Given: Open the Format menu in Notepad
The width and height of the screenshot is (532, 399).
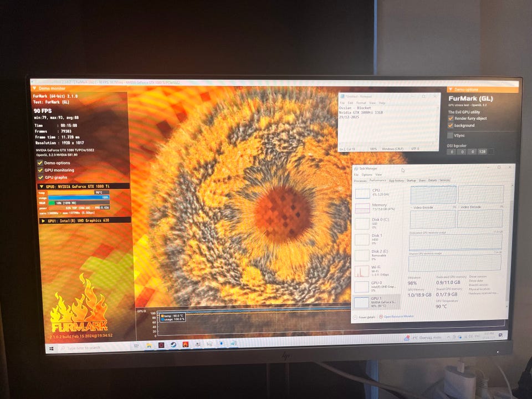Looking at the screenshot, I should point(361,103).
